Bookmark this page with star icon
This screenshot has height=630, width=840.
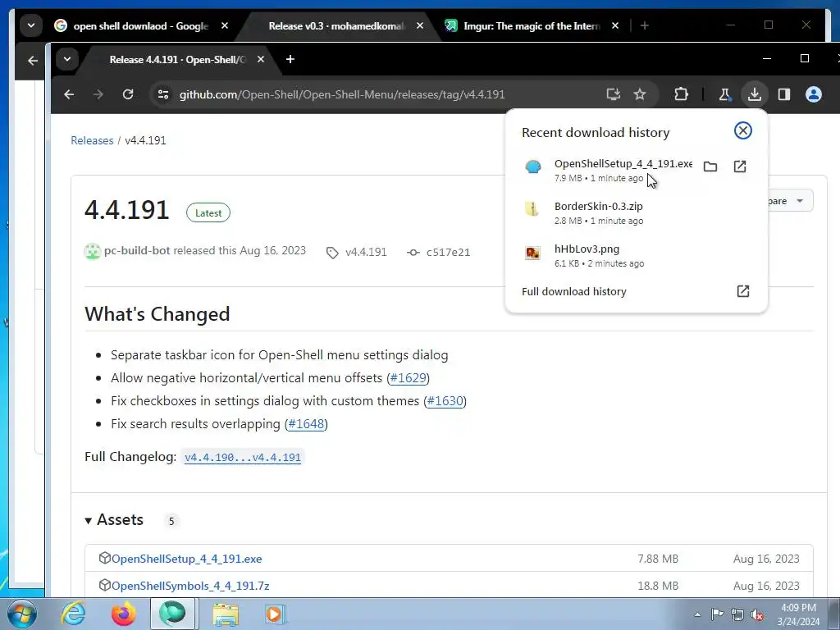pos(640,94)
